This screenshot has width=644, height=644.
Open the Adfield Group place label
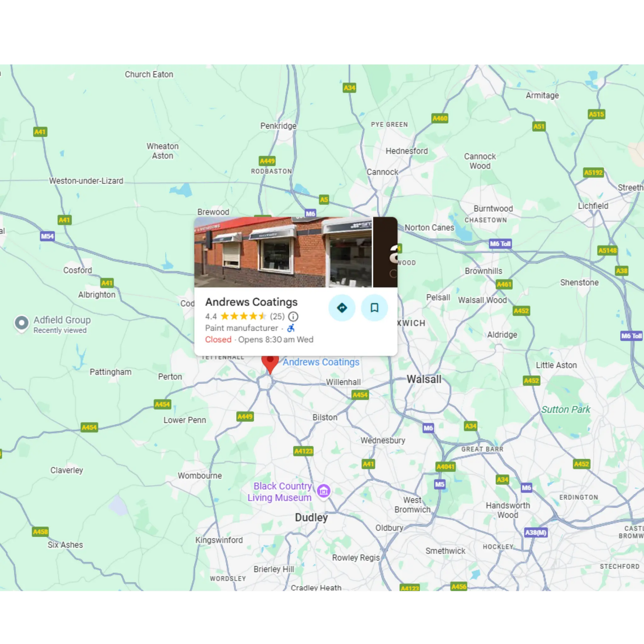62,320
